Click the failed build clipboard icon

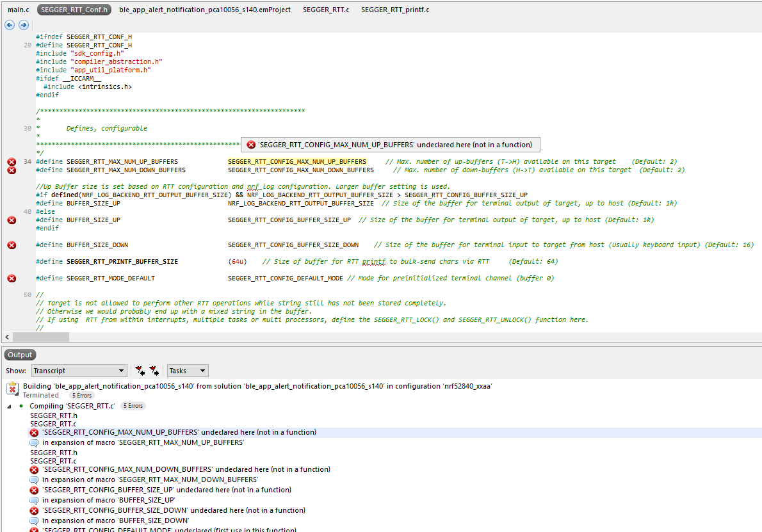(x=12, y=388)
